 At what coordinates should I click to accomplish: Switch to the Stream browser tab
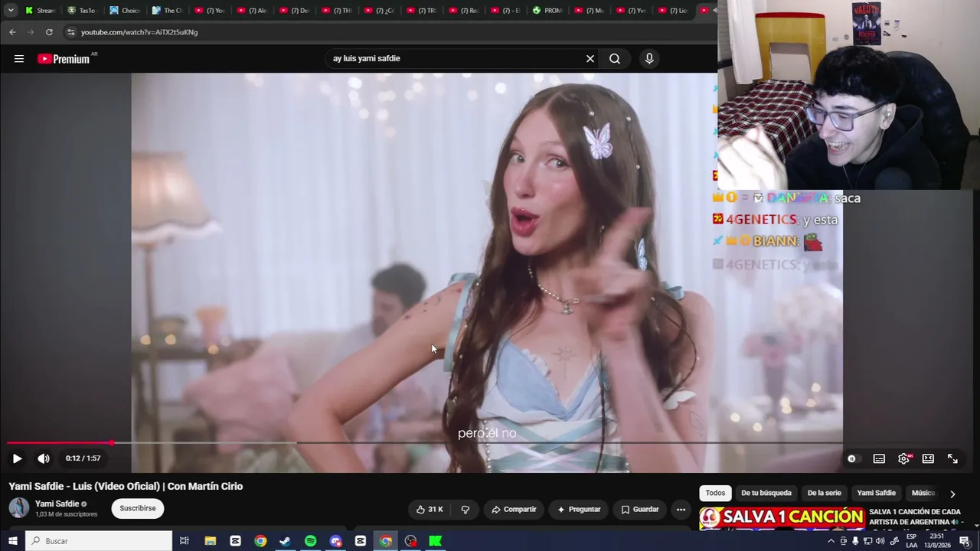(40, 11)
